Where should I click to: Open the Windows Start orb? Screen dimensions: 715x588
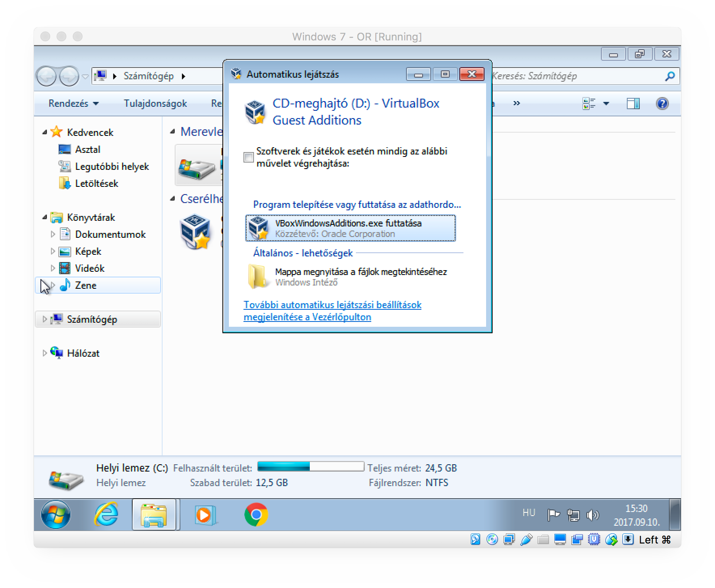click(x=56, y=514)
